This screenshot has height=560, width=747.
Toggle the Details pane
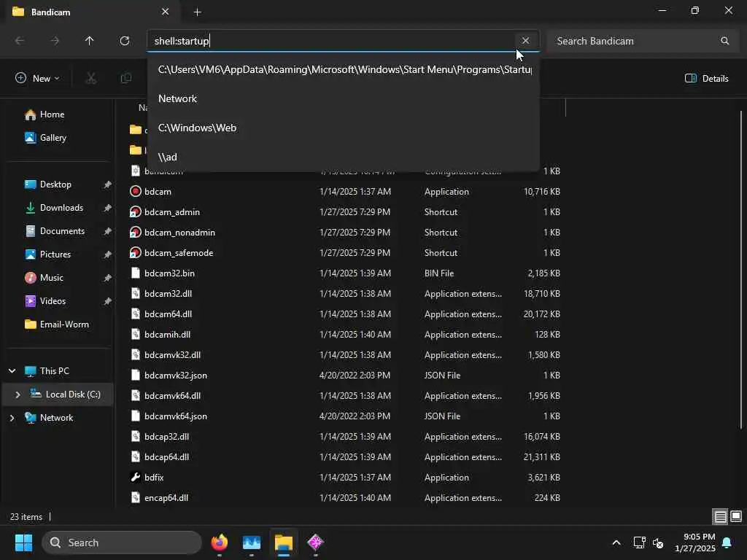tap(706, 79)
